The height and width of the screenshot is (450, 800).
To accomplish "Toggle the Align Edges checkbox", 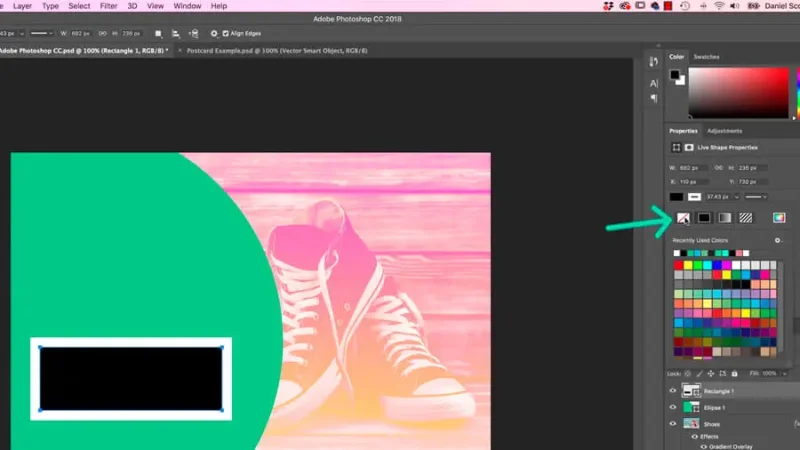I will coord(226,34).
